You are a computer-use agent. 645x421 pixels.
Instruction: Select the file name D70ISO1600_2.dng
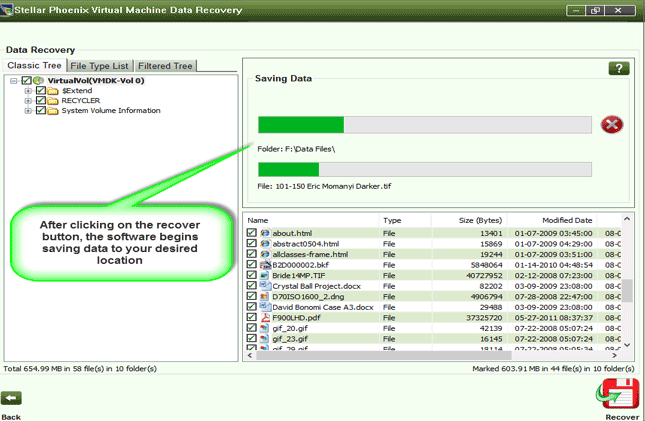click(308, 297)
